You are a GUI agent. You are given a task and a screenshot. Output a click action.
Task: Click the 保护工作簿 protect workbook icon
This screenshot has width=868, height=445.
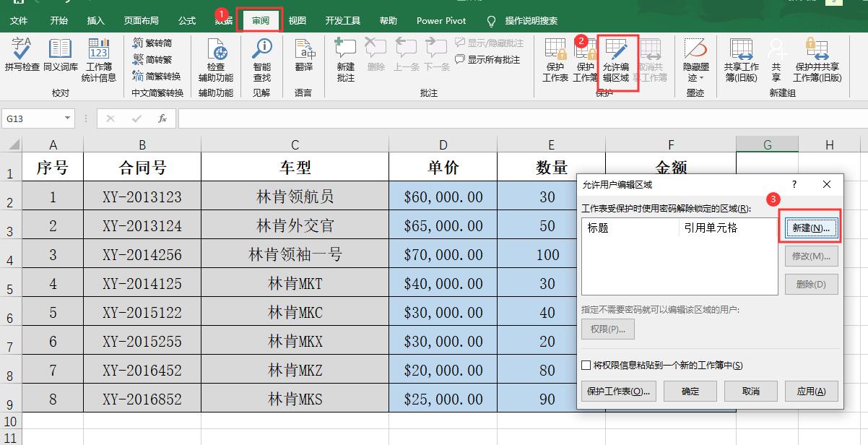(586, 59)
